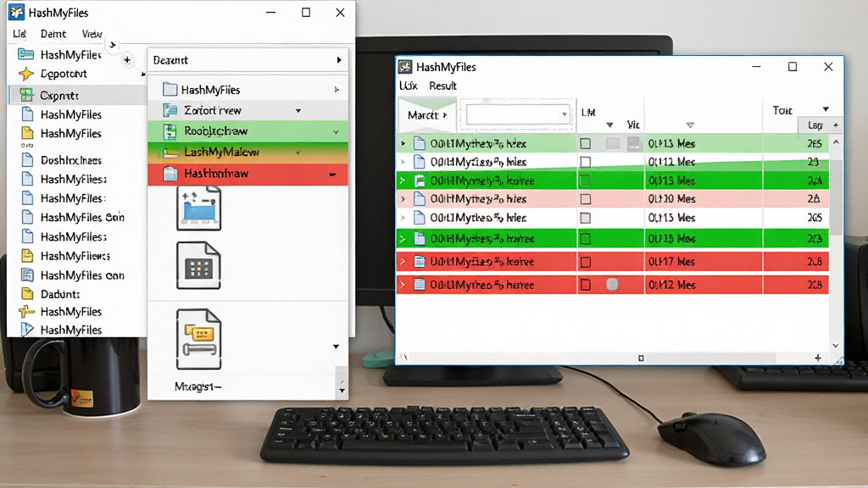Click the Vie column header
The image size is (868, 488).
[633, 125]
